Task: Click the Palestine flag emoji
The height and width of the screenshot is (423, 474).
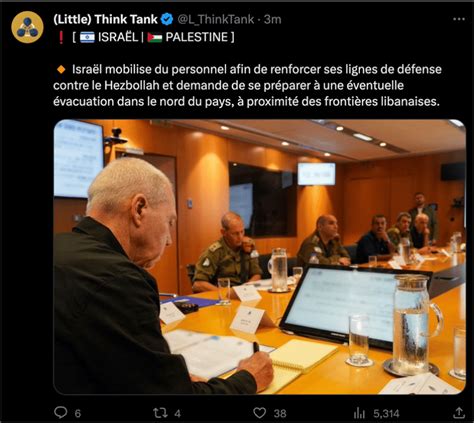Action: (155, 37)
